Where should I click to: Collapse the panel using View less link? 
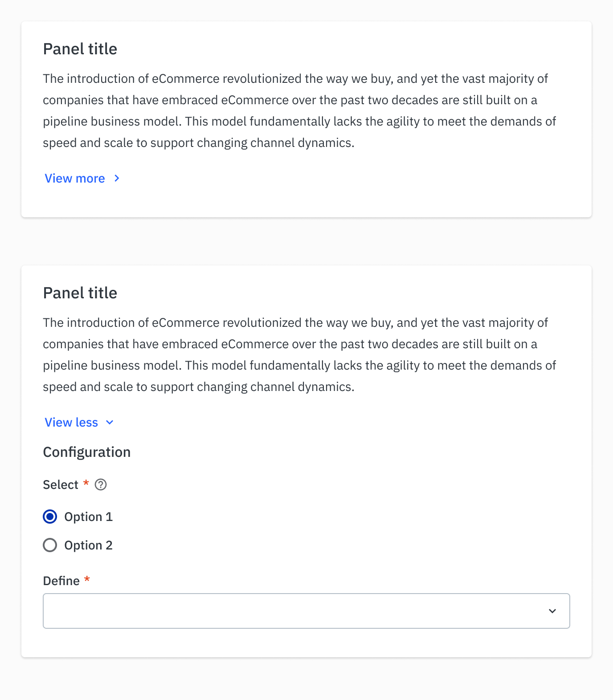[x=71, y=423]
